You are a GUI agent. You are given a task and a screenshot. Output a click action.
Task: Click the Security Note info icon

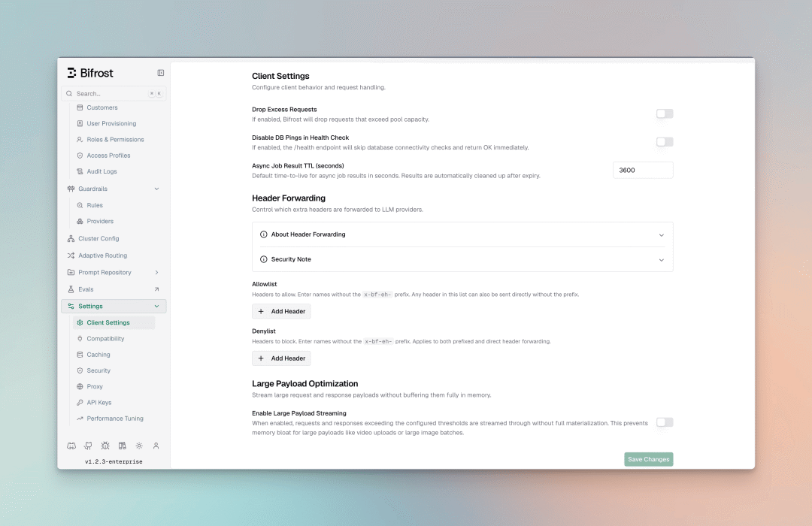point(264,259)
